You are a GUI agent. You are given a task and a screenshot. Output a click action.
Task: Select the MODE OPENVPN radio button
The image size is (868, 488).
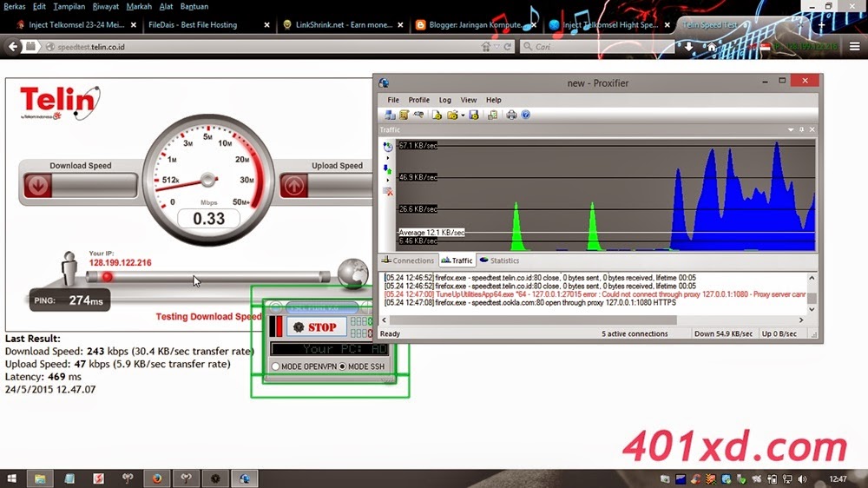click(x=275, y=366)
